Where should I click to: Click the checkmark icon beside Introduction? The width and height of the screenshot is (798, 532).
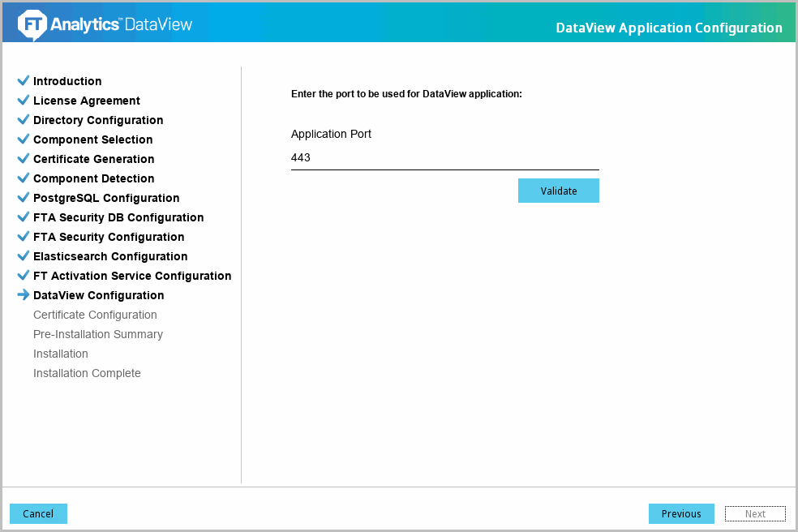pos(23,81)
